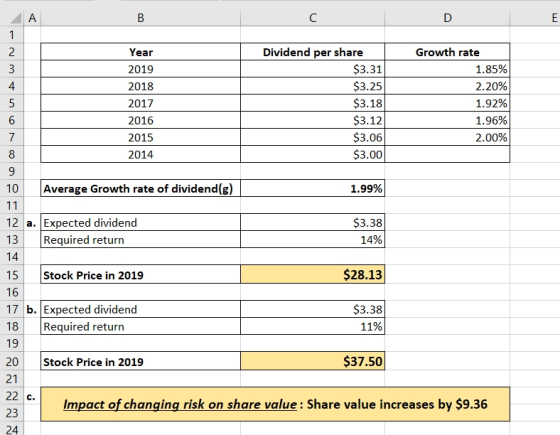Select the cell containing 2016
Viewport: 560px width, 435px height.
pyautogui.click(x=141, y=120)
